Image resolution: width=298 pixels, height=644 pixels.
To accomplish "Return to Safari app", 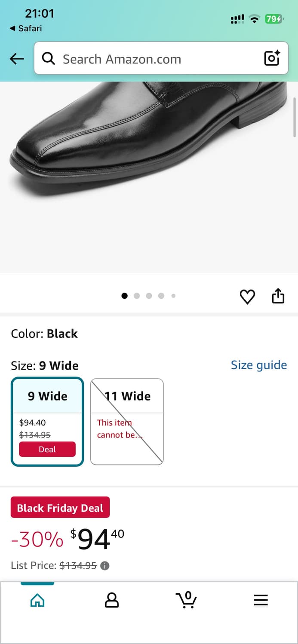I will click(26, 28).
